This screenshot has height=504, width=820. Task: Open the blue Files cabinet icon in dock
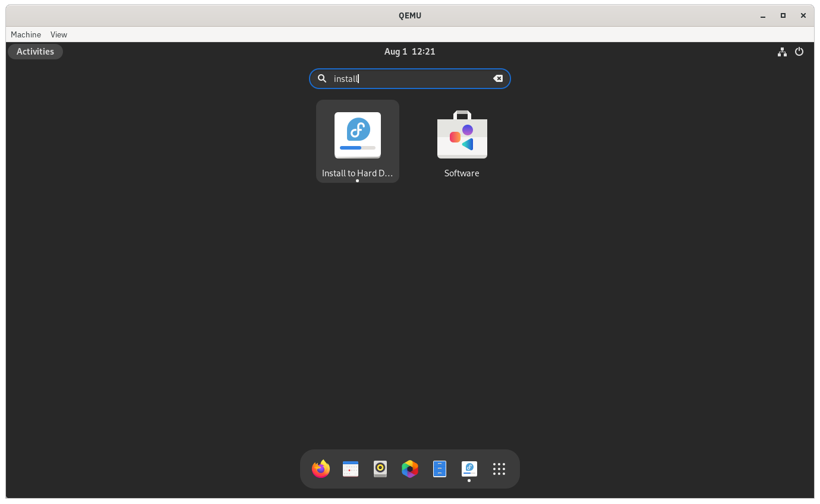(440, 469)
